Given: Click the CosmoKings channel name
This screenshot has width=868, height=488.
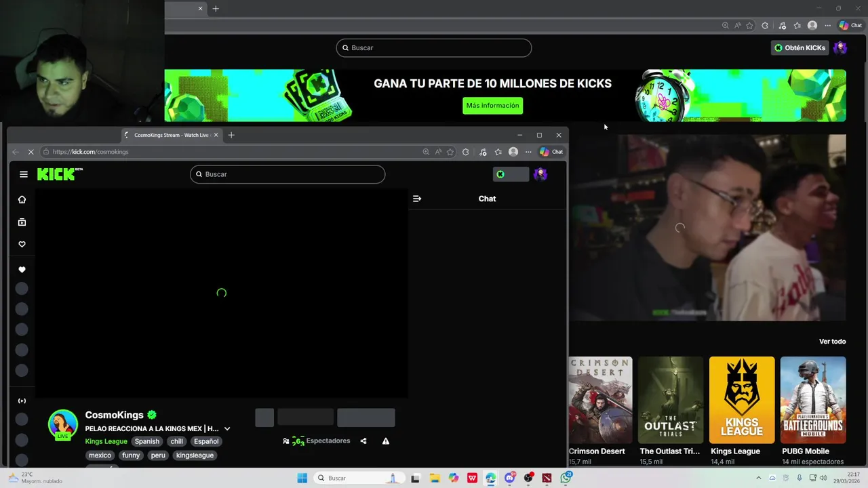Looking at the screenshot, I should click(x=114, y=415).
